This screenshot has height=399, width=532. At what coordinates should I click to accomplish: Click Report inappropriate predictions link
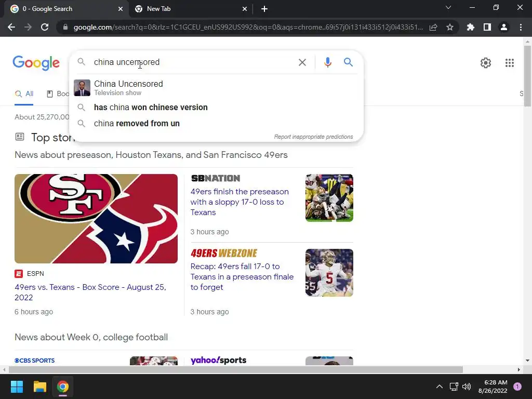point(313,137)
